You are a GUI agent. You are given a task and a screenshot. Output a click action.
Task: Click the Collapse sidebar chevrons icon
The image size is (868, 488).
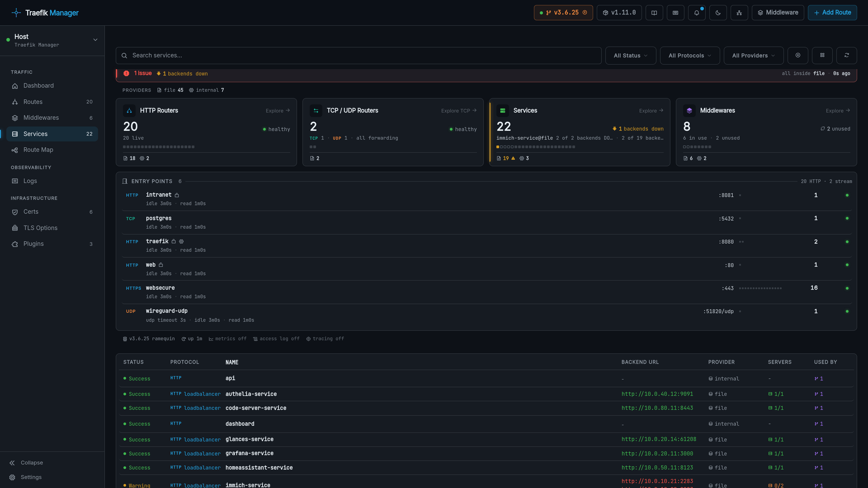click(x=12, y=463)
